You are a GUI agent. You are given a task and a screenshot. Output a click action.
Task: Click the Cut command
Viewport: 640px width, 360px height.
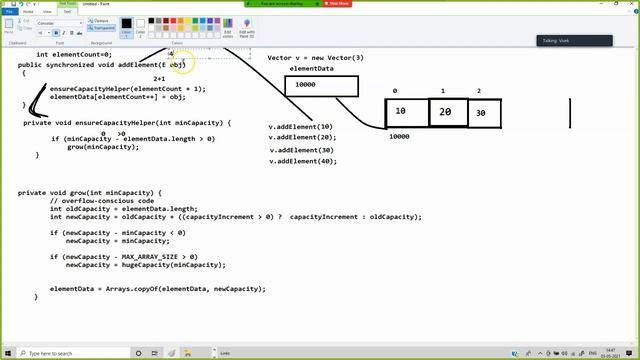(24, 20)
